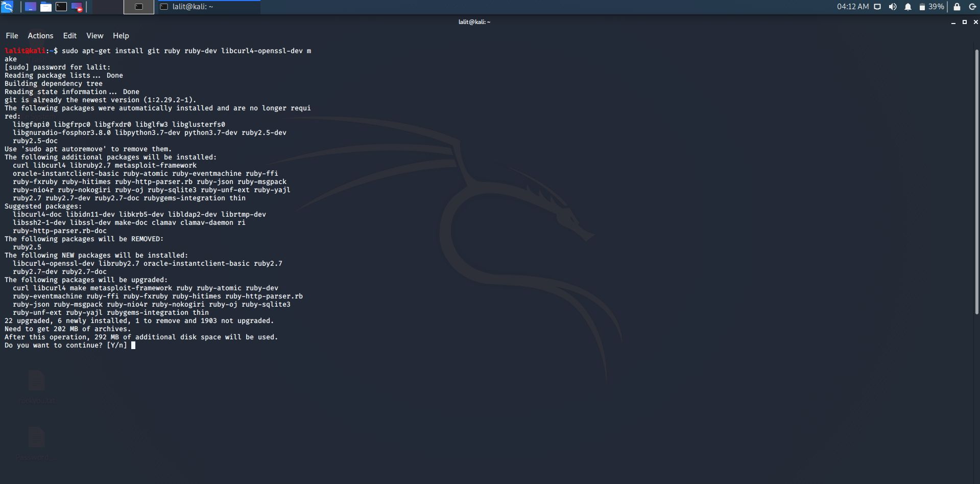Click the logout icon at the far right

coord(973,7)
